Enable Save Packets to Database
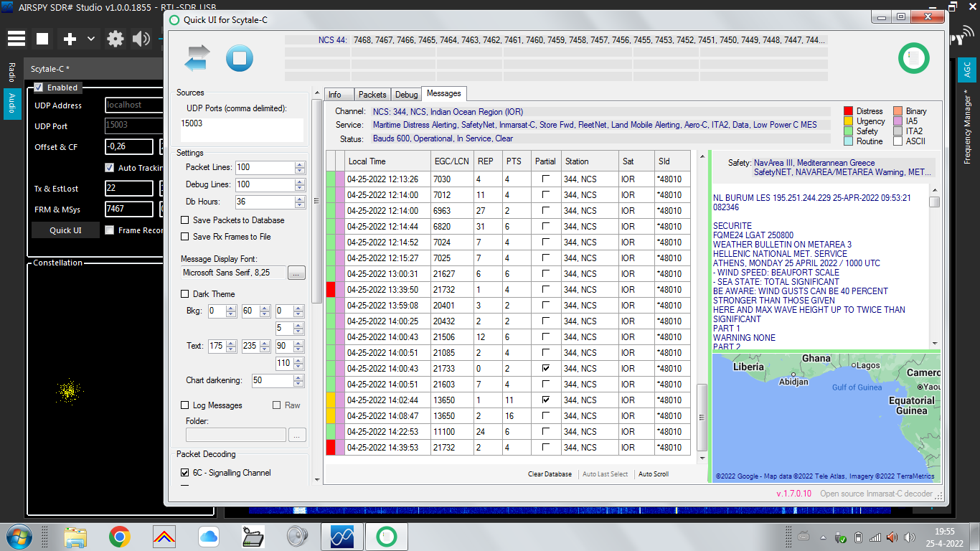 point(185,220)
